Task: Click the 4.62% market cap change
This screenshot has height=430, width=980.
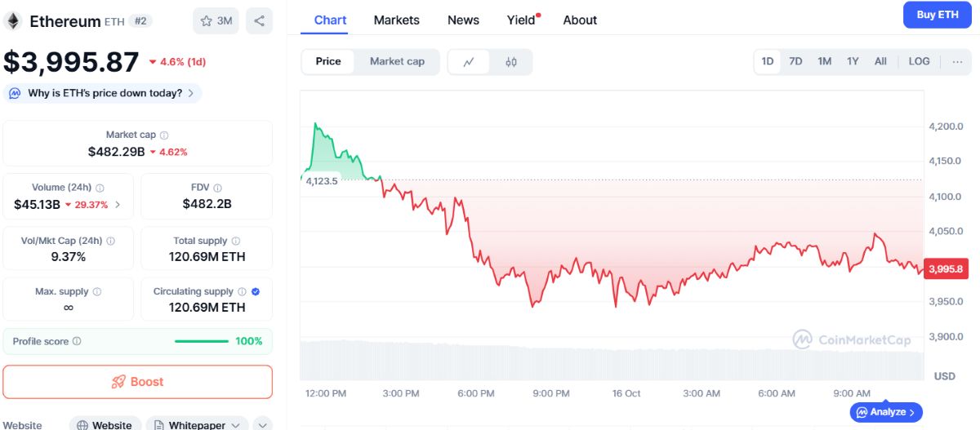Action: [x=168, y=152]
